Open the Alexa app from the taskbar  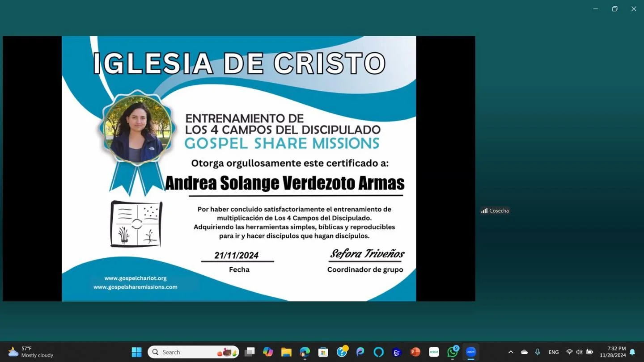click(x=379, y=352)
